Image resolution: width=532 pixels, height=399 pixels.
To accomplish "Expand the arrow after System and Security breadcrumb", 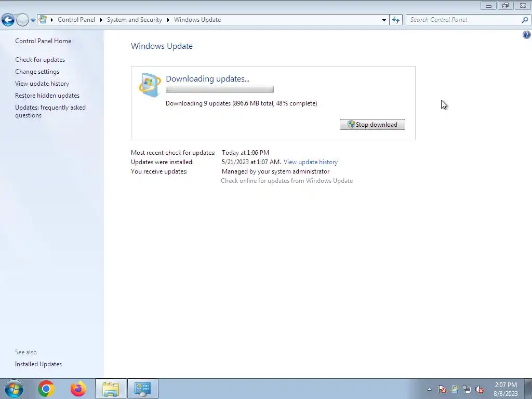I will pyautogui.click(x=168, y=20).
